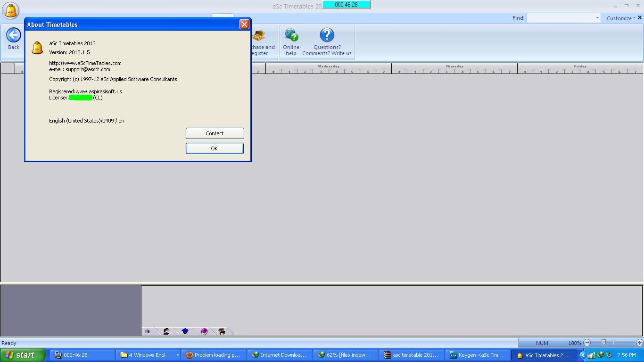Click the Registered:www.aspirasisoft.us line
The image size is (644, 362).
(85, 91)
